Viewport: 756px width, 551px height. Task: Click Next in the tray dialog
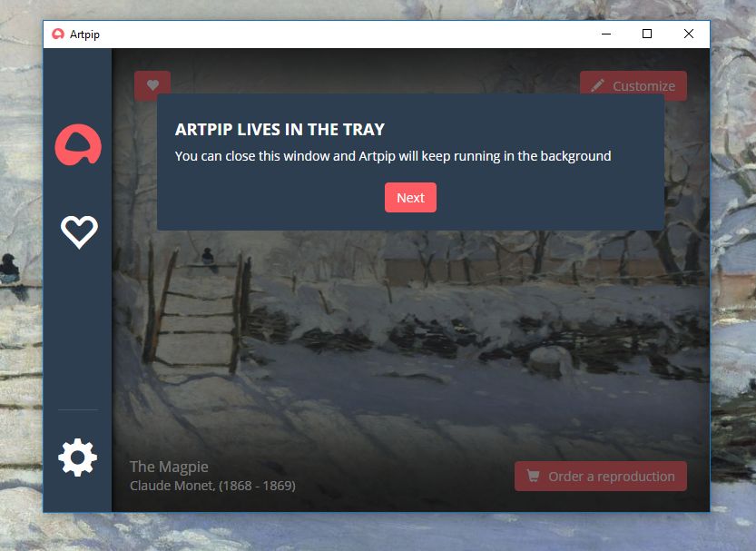click(410, 197)
